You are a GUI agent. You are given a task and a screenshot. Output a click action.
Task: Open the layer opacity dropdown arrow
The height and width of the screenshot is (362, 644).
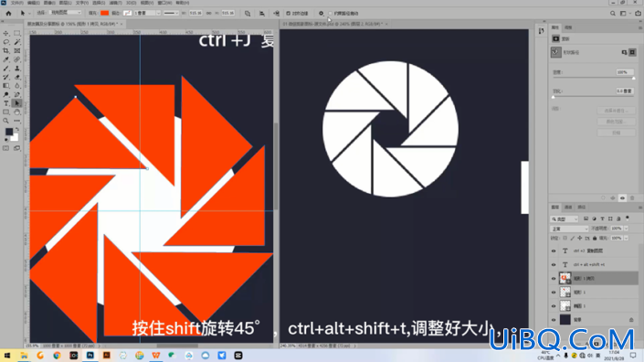[x=626, y=229]
